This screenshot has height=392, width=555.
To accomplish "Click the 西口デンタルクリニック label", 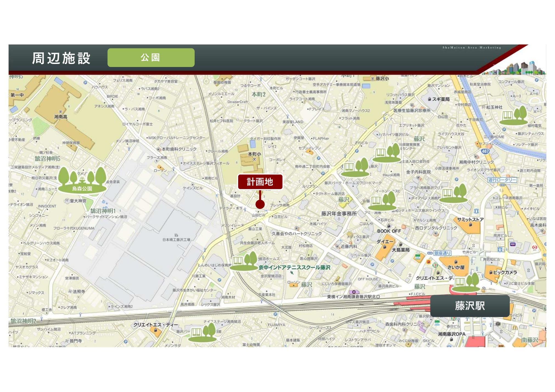I will click(436, 228).
